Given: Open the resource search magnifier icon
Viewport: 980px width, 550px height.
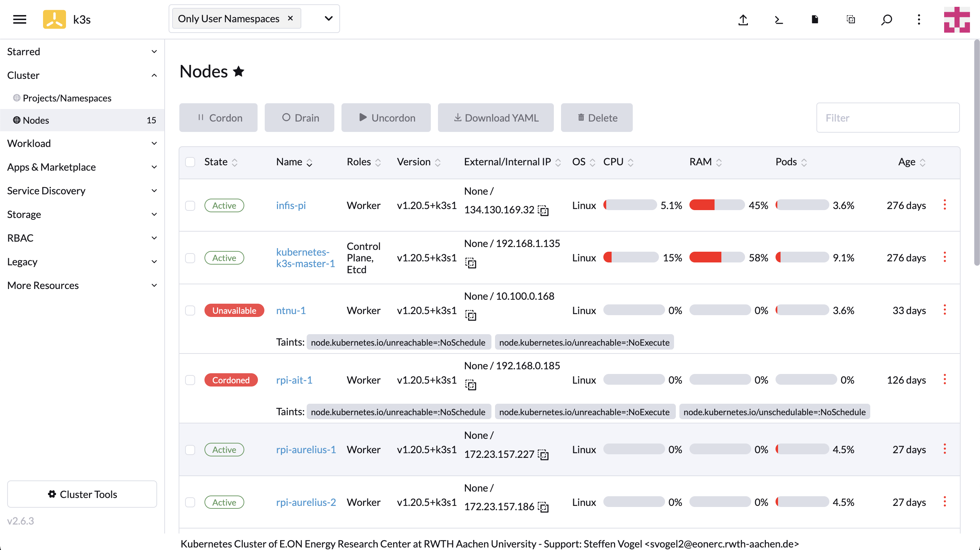Looking at the screenshot, I should click(x=886, y=19).
